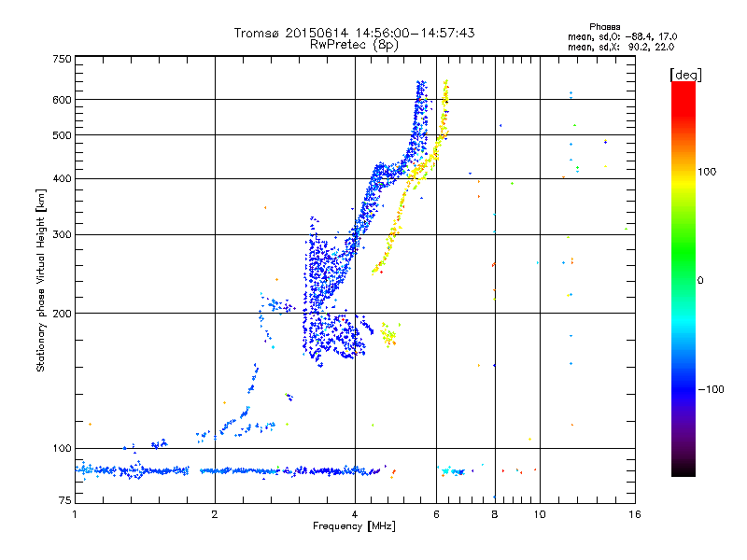747x560 pixels.
Task: Click y-axis tick label "400"
Action: [62, 178]
